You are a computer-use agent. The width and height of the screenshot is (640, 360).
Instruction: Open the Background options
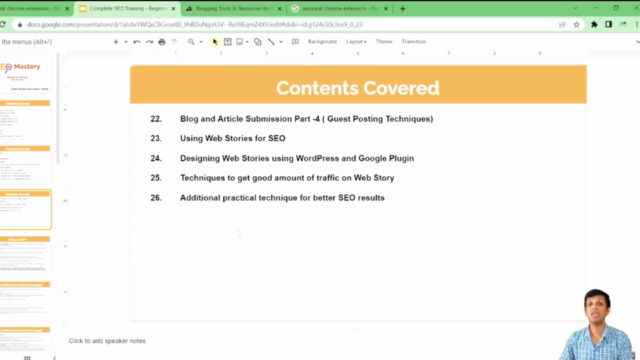[x=322, y=42]
